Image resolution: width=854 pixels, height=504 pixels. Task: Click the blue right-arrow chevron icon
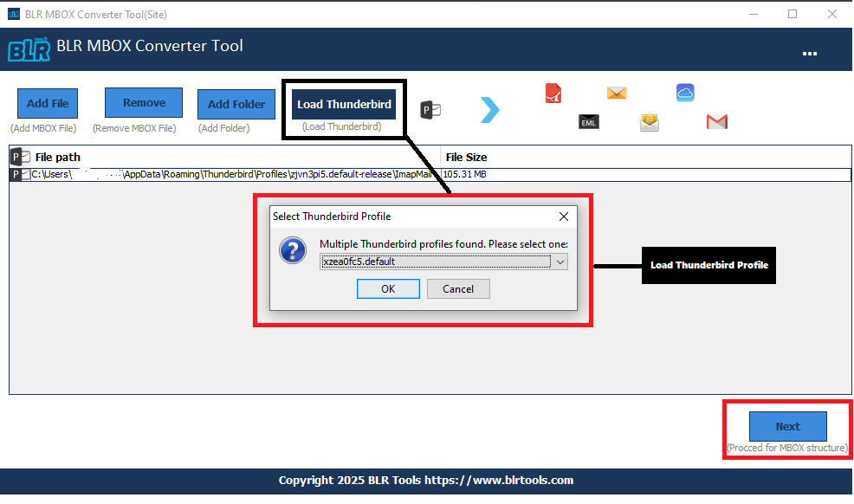(490, 109)
